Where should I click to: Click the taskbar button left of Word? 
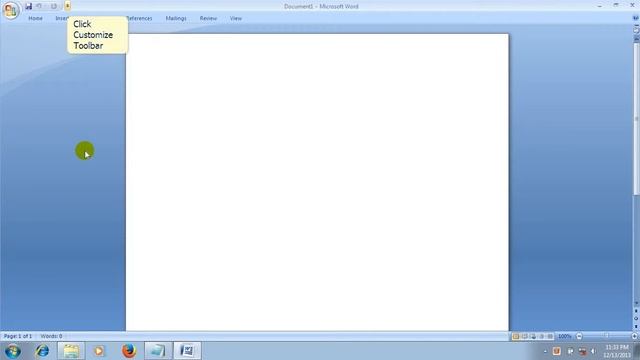158,351
